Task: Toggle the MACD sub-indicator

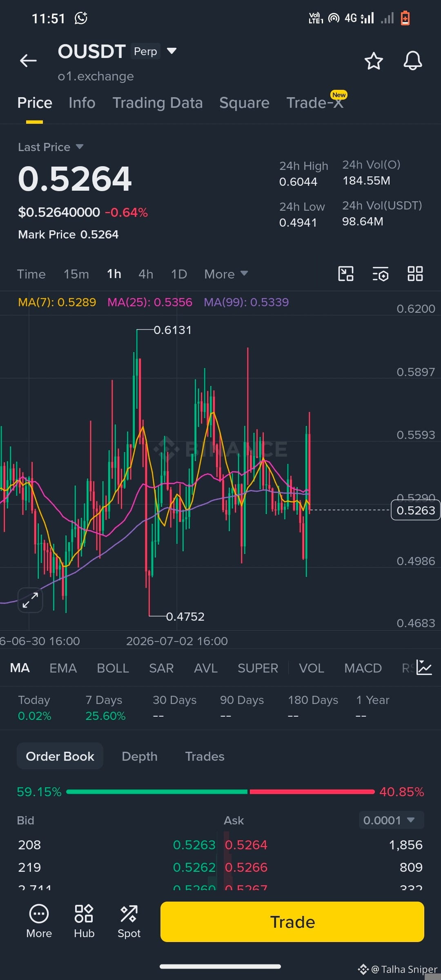Action: pyautogui.click(x=363, y=668)
